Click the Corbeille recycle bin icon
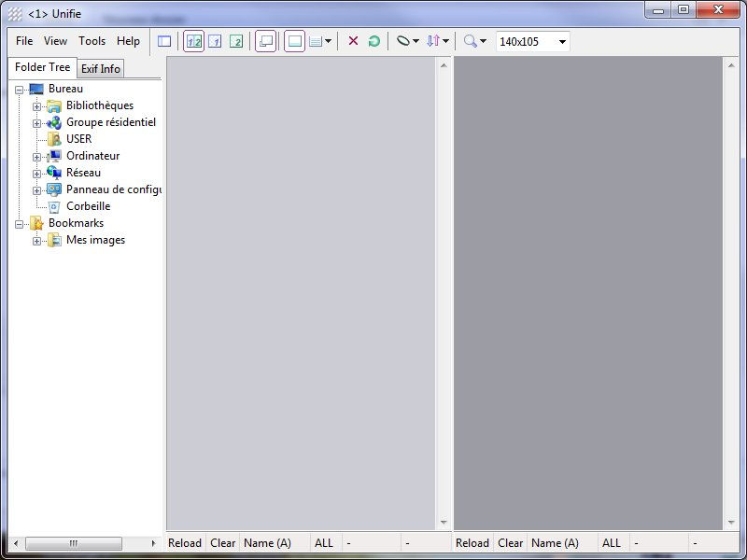 point(54,206)
